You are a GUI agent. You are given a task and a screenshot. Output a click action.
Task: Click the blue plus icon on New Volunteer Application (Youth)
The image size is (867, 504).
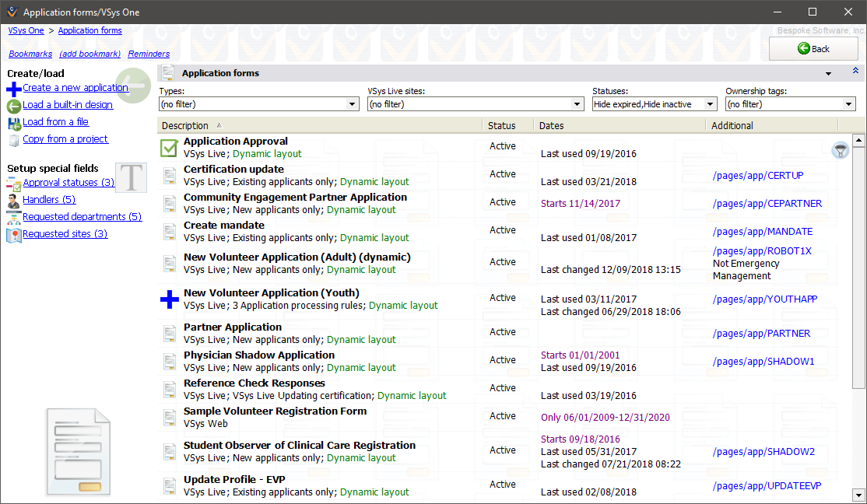[x=170, y=300]
